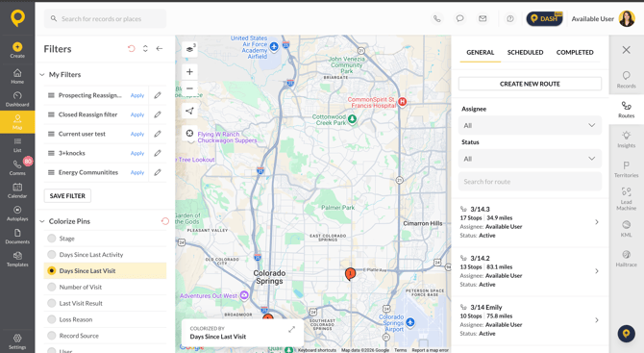Screen dimensions: 644x353
Task: Click the help question icon in header
Action: click(510, 18)
